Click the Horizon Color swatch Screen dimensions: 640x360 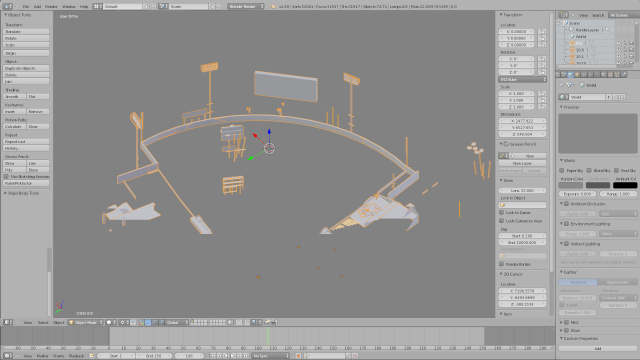coord(570,185)
